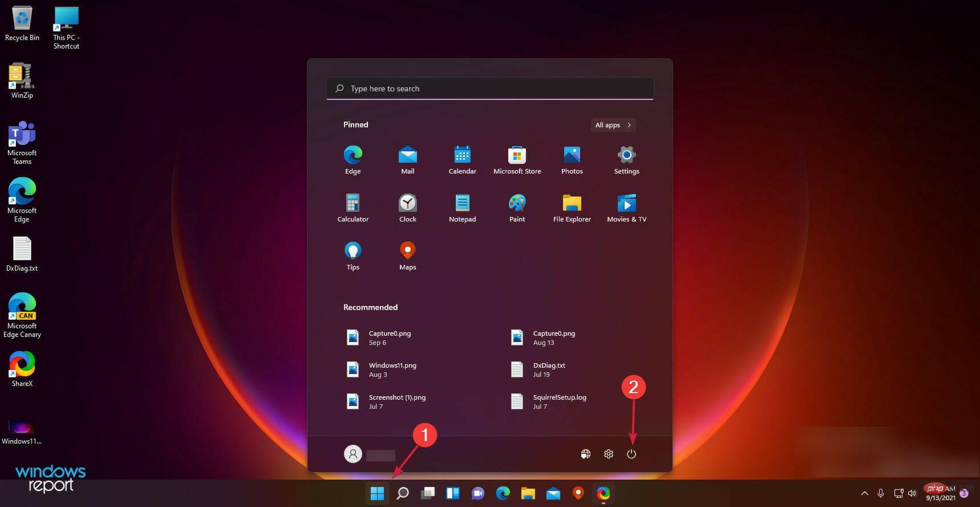The image size is (980, 507).
Task: Select This PC shortcut on desktop
Action: [x=66, y=27]
